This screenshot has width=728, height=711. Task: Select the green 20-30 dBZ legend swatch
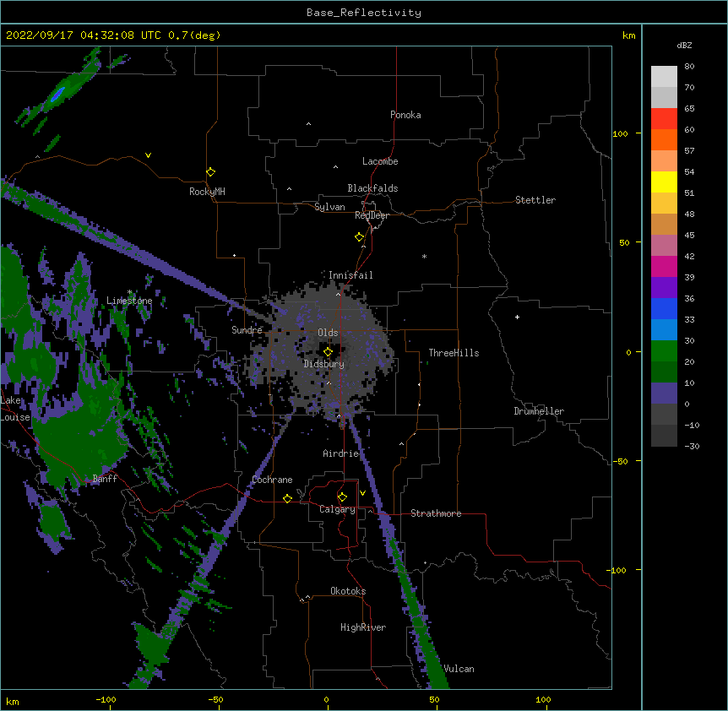click(664, 351)
